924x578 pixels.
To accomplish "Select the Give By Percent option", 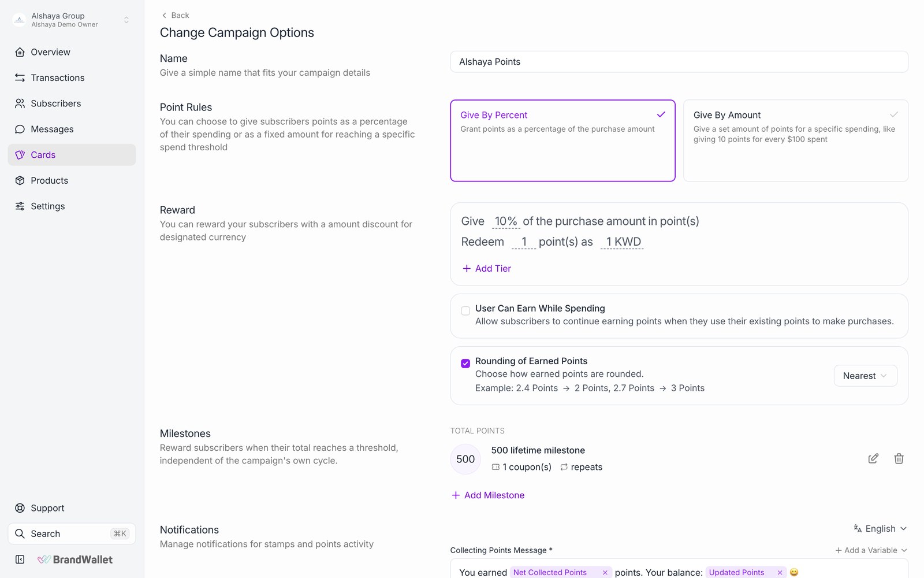I will (562, 140).
